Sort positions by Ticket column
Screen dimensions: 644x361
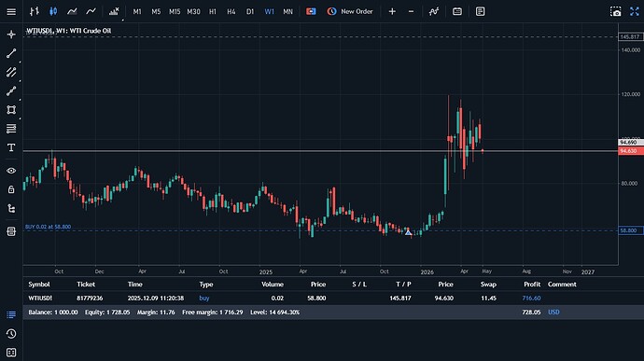pyautogui.click(x=86, y=285)
